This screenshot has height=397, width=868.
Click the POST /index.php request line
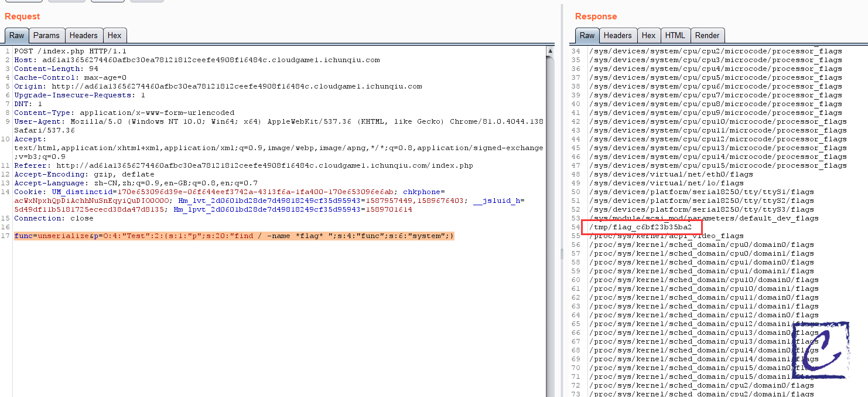click(70, 51)
